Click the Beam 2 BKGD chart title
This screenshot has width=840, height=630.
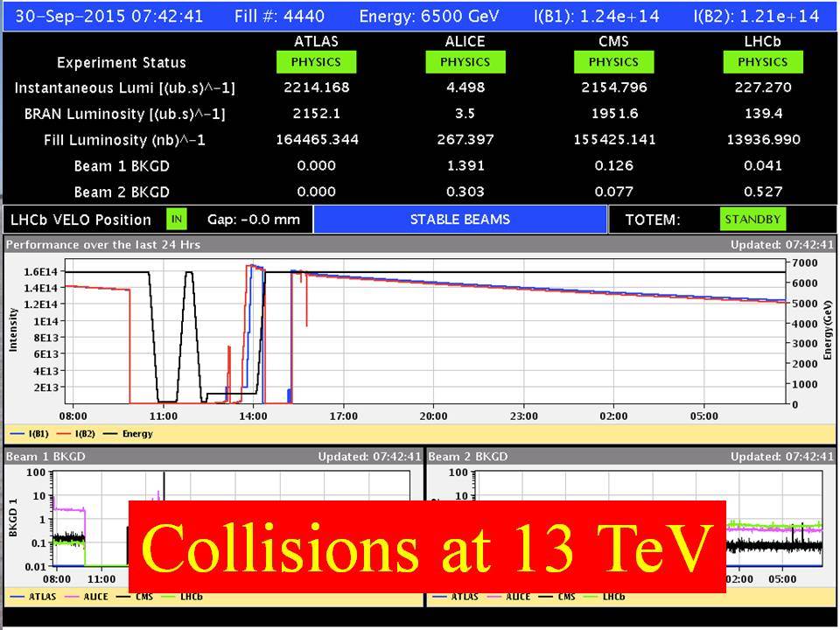tap(467, 457)
